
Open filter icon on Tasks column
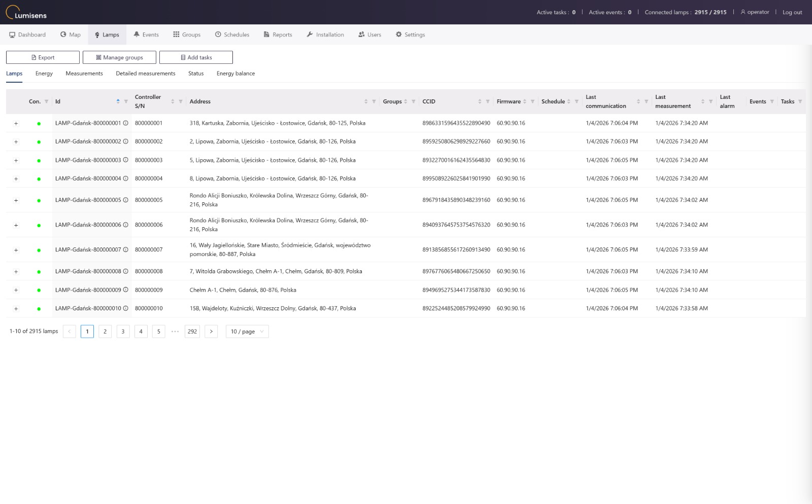point(800,101)
